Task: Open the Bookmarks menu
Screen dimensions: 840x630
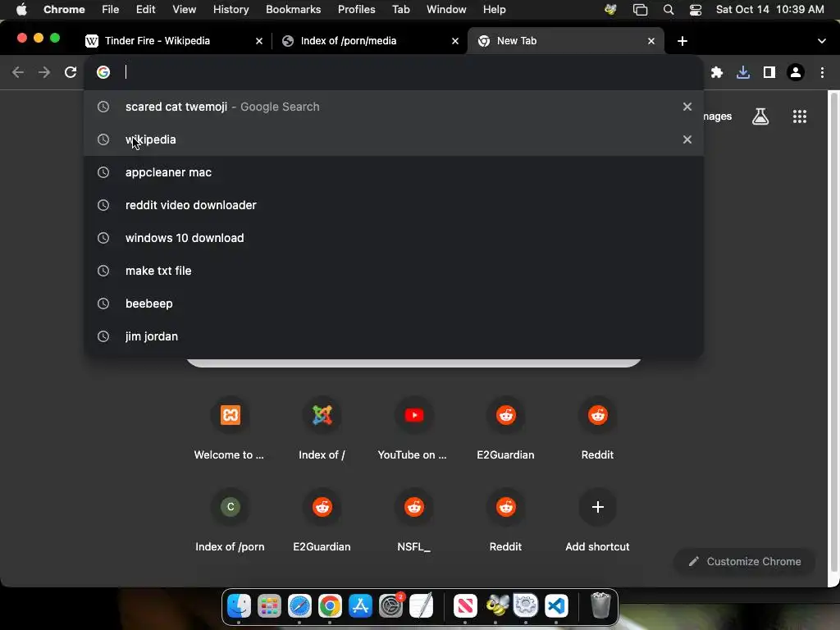Action: [x=293, y=10]
